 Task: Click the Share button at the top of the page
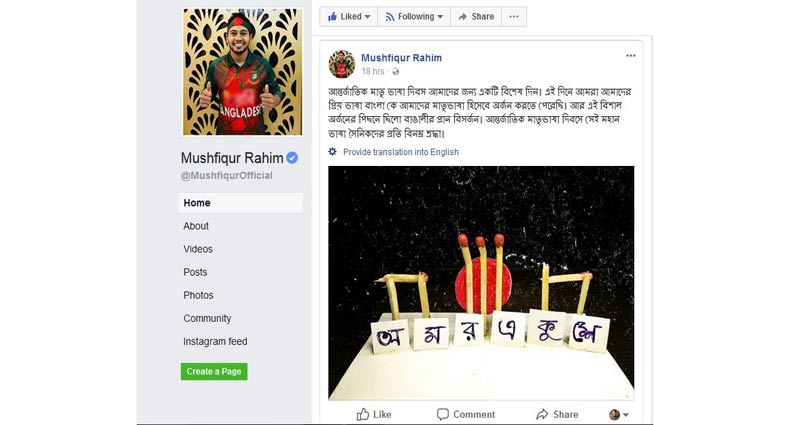click(476, 17)
